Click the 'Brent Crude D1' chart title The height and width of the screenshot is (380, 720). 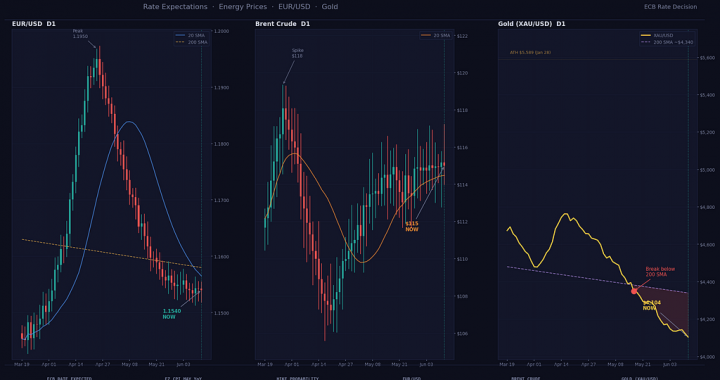pyautogui.click(x=282, y=23)
